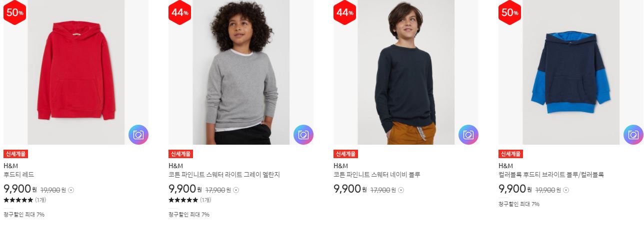This screenshot has height=226, width=644.
Task: Open image search for navy sweater
Action: [x=468, y=135]
